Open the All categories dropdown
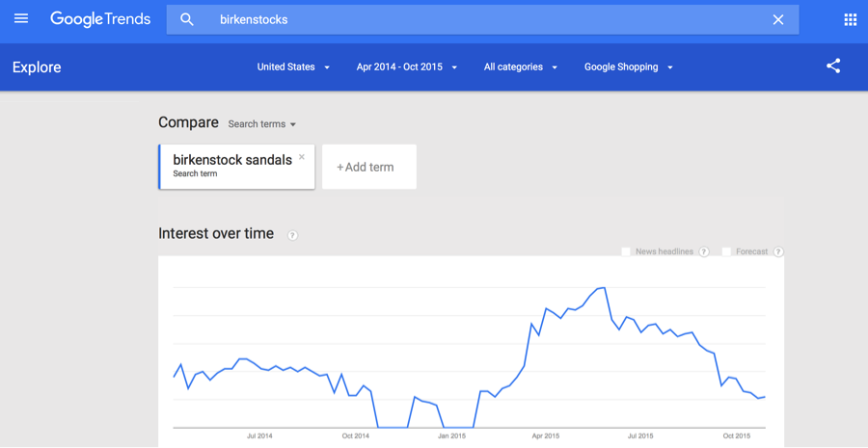 pyautogui.click(x=521, y=66)
